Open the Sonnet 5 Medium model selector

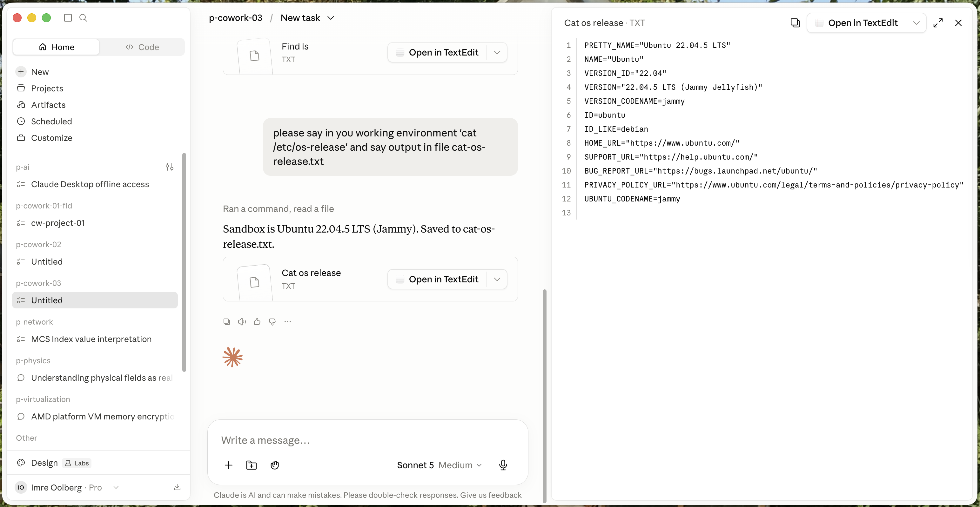(x=440, y=465)
